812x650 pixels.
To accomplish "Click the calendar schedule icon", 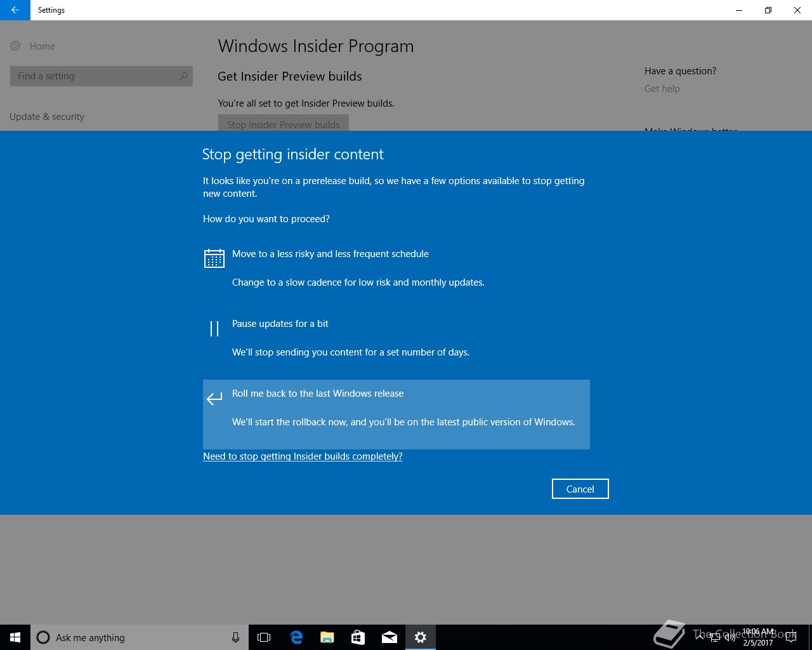I will pos(214,258).
